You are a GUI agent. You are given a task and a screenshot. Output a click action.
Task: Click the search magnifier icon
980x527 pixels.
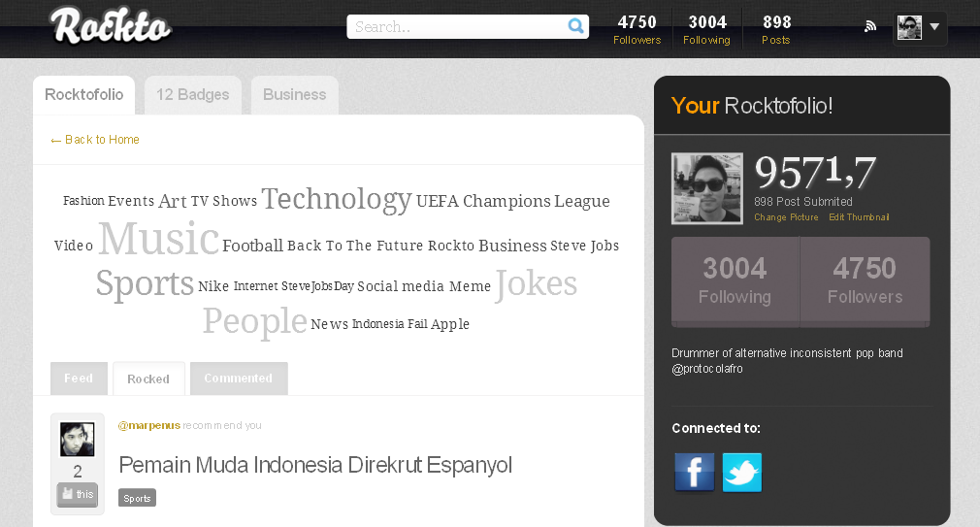click(575, 26)
